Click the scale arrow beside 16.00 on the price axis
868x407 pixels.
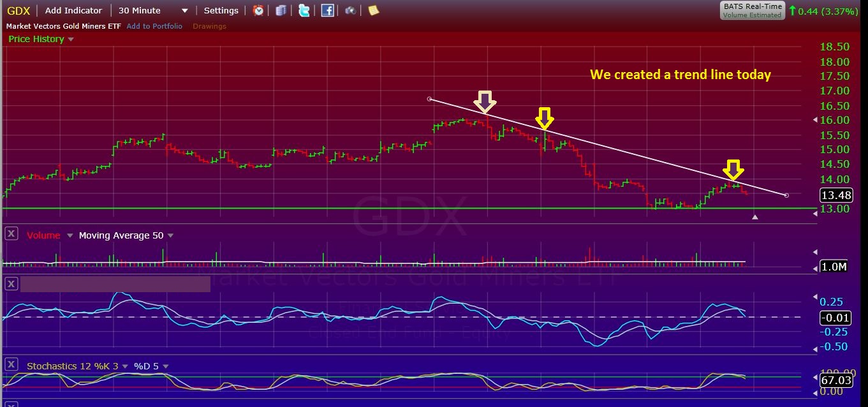pos(815,120)
